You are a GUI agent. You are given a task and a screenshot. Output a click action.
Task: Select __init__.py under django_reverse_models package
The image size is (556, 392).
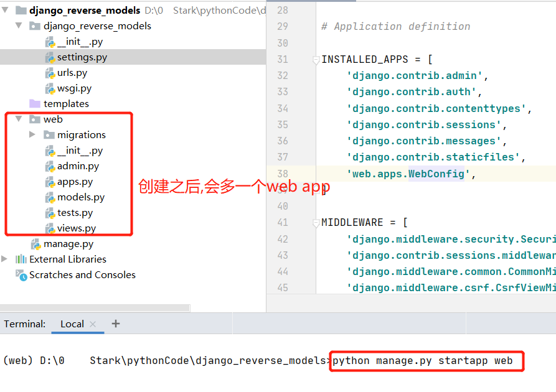pos(80,42)
